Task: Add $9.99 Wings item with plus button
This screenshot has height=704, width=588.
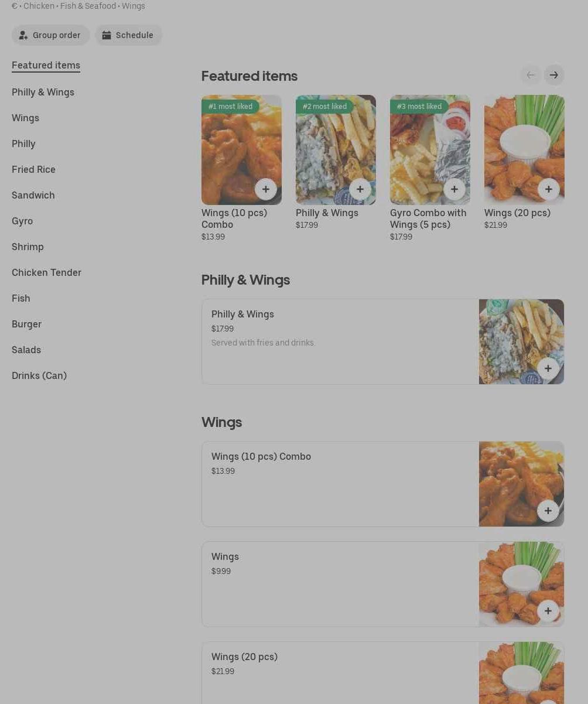Action: tap(548, 611)
